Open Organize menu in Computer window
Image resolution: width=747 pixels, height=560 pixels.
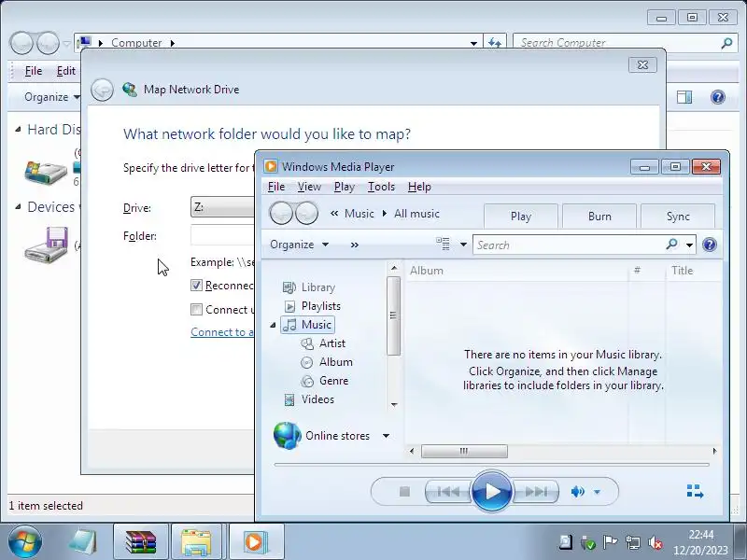tap(51, 97)
